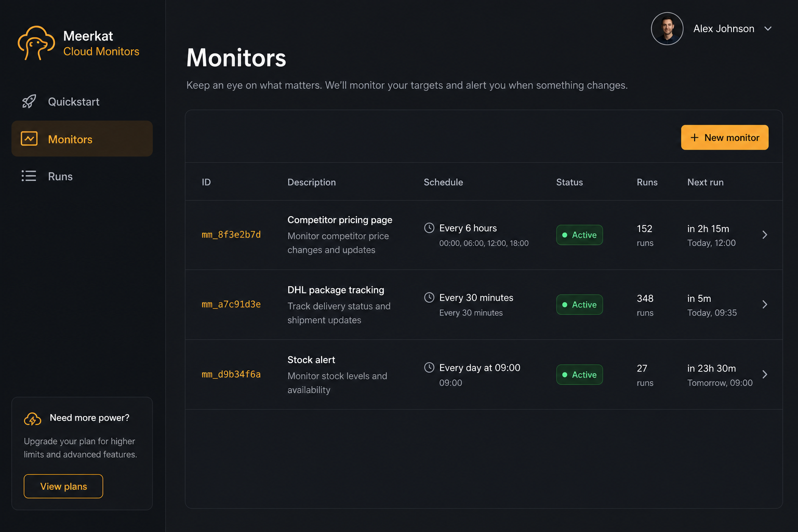The image size is (798, 532).
Task: Click the Description column header
Action: click(x=312, y=182)
